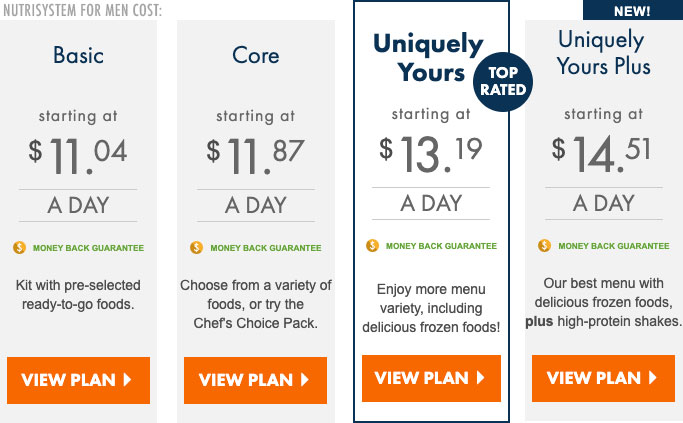
Task: Click the money back coin icon under Core
Action: [196, 247]
